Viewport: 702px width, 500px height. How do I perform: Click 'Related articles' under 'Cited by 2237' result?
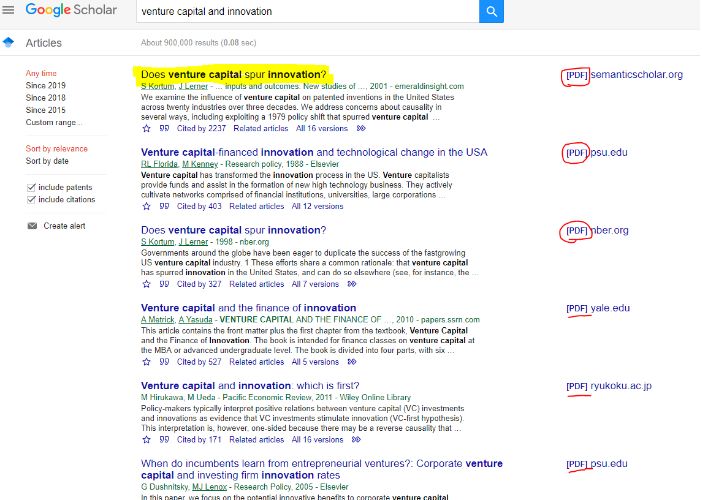click(261, 128)
